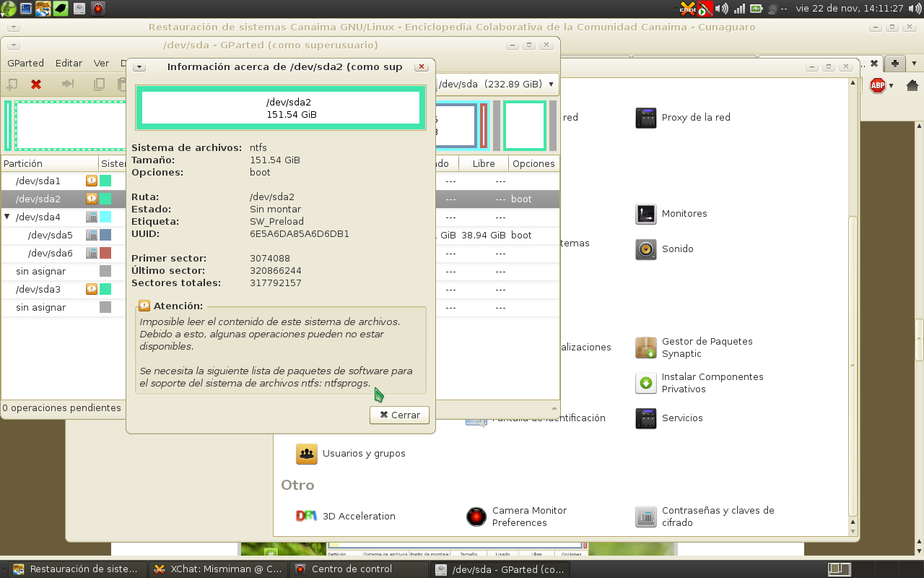The width and height of the screenshot is (924, 578).
Task: Collapse the /dev/sda4 extended partition tree
Action: point(7,217)
